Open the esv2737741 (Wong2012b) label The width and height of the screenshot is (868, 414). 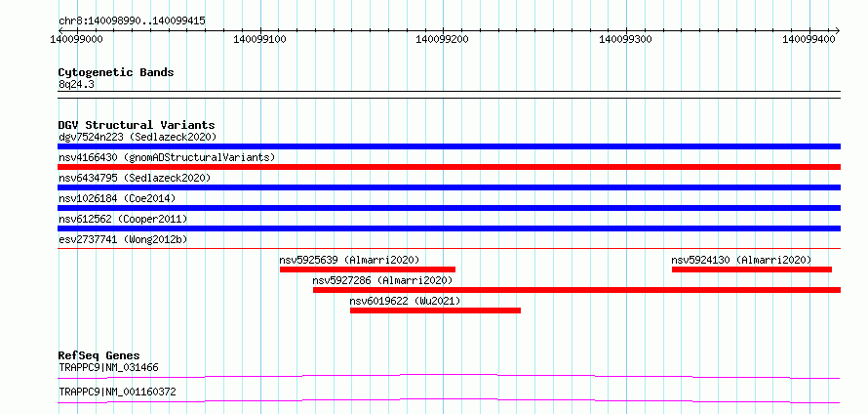coord(123,239)
